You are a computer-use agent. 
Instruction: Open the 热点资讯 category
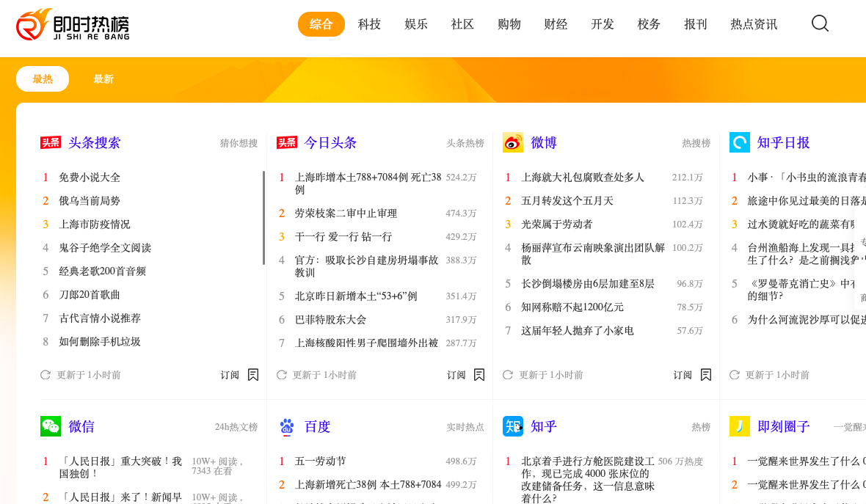(x=754, y=24)
